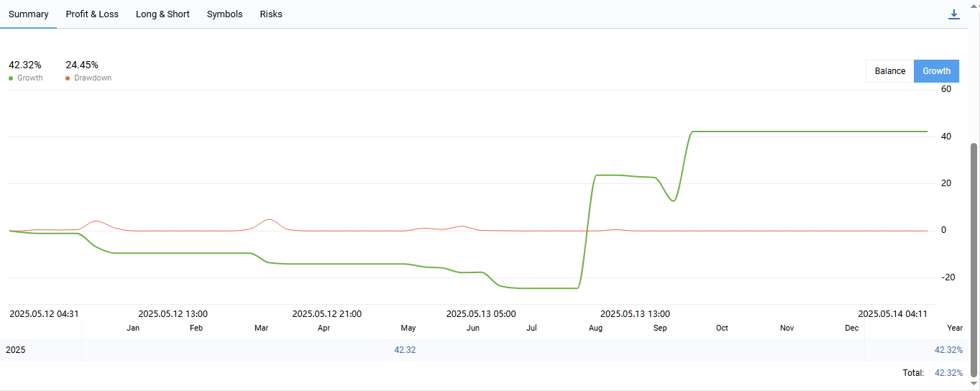The image size is (980, 391).
Task: Click the 2025.05.13 05:00 axis label
Action: [481, 314]
